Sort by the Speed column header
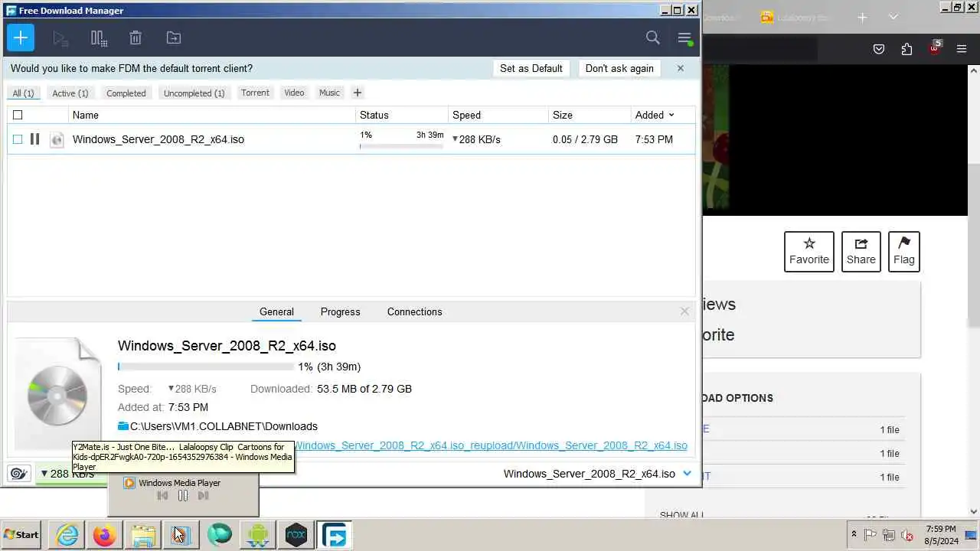This screenshot has height=551, width=980. coord(498,115)
